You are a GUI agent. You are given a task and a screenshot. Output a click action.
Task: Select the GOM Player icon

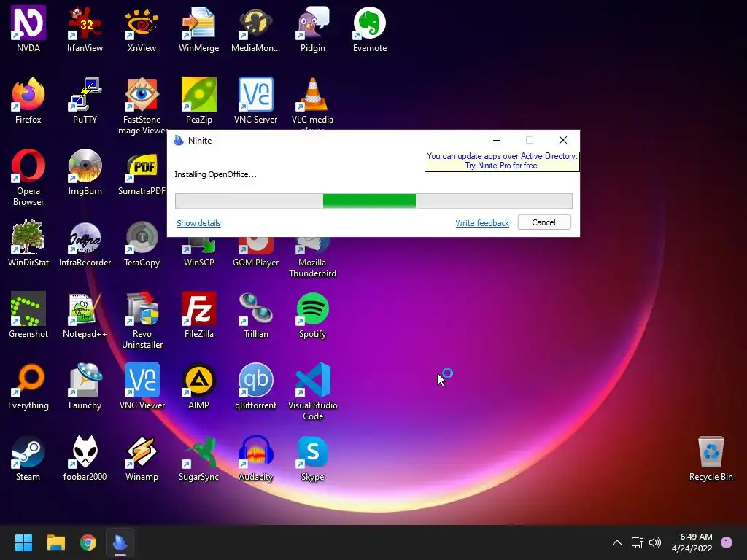coord(255,246)
